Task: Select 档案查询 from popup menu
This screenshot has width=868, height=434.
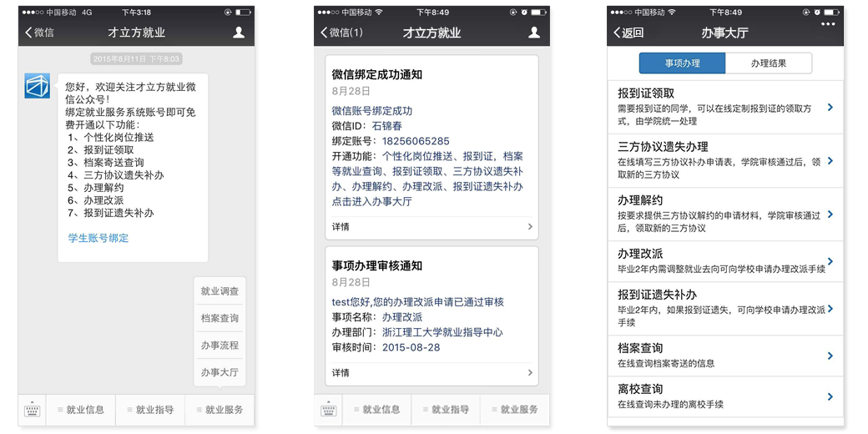Action: 220,318
